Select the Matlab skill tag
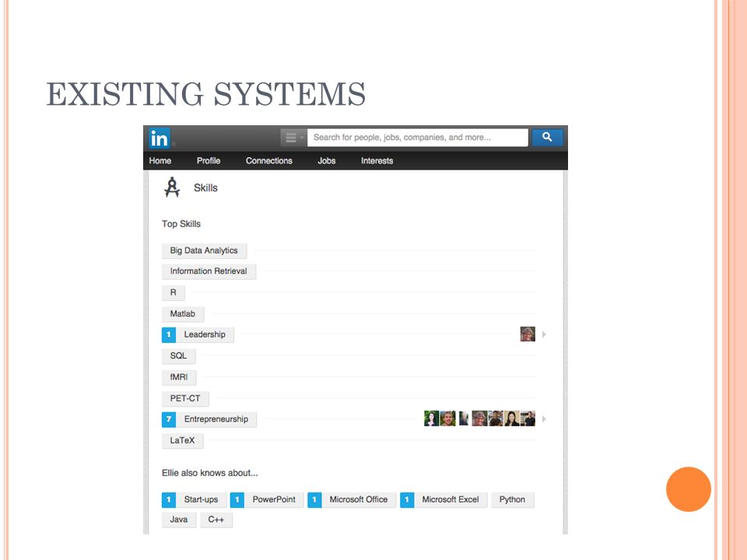The image size is (747, 560). (x=183, y=313)
